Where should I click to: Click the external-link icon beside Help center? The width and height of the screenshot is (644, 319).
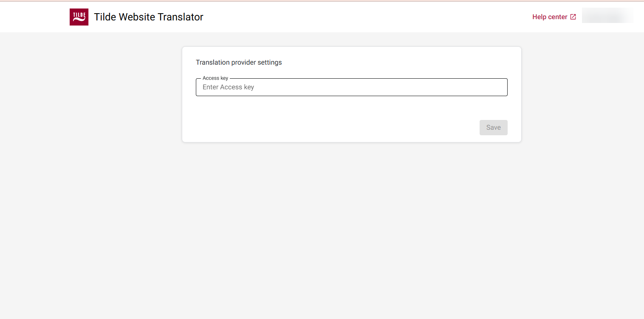[573, 17]
